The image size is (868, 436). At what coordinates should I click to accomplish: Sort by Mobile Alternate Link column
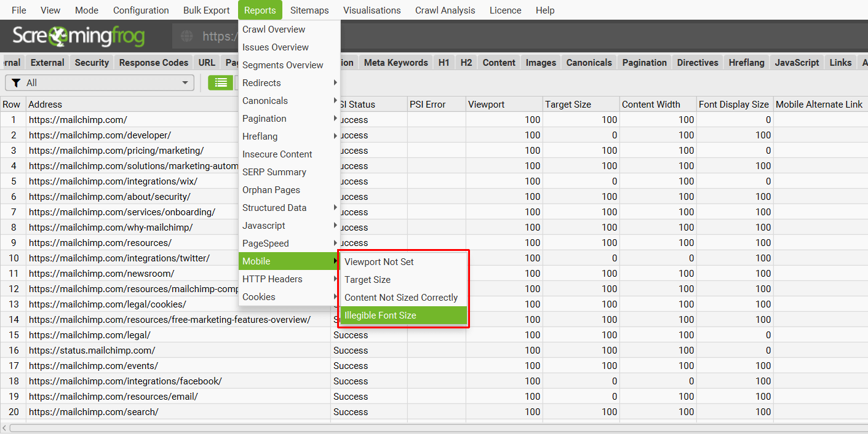tap(821, 105)
